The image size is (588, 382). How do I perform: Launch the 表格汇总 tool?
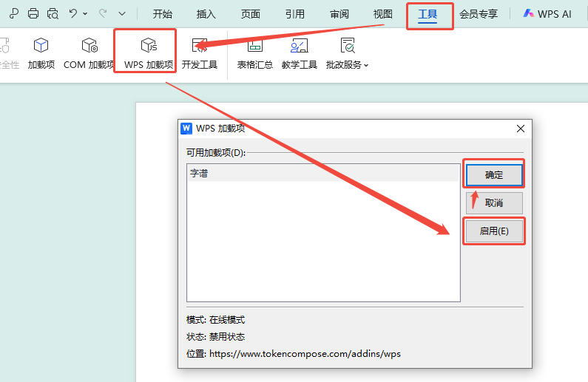(255, 53)
